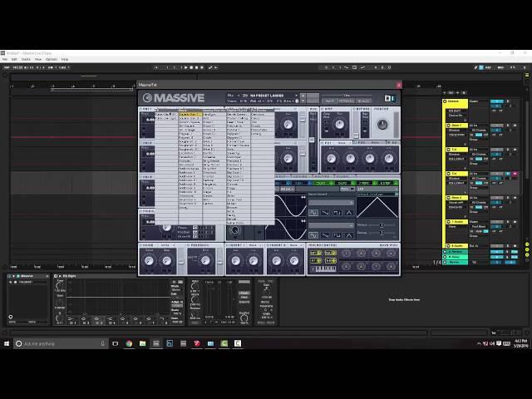Select saw shape in upper LFO curve row
Viewport: 532px width, 399px height.
(x=325, y=213)
